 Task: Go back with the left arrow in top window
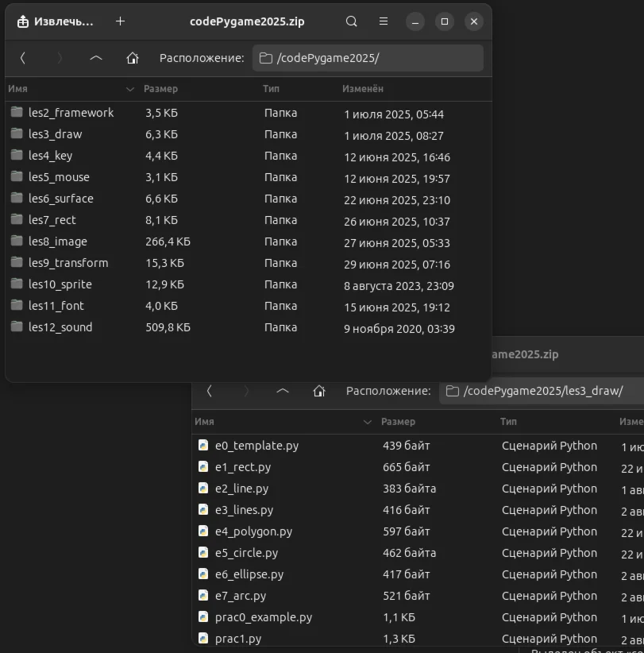point(23,58)
